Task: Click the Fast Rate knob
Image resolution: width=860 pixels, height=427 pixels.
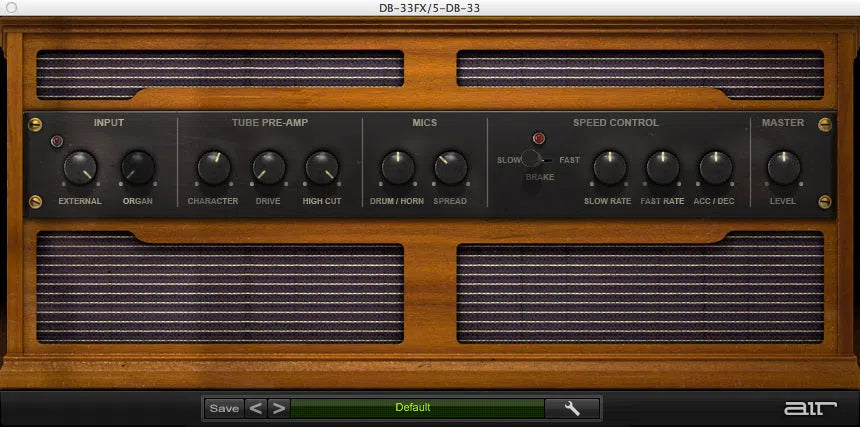Action: click(x=662, y=167)
